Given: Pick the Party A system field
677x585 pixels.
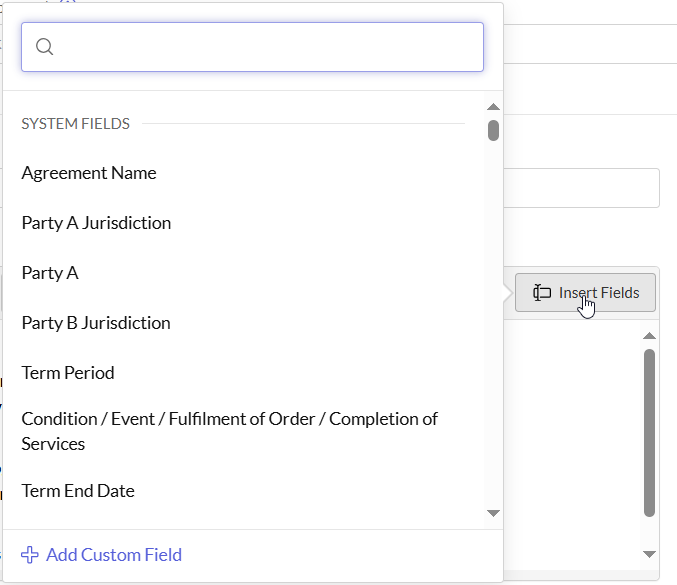Looking at the screenshot, I should point(50,273).
